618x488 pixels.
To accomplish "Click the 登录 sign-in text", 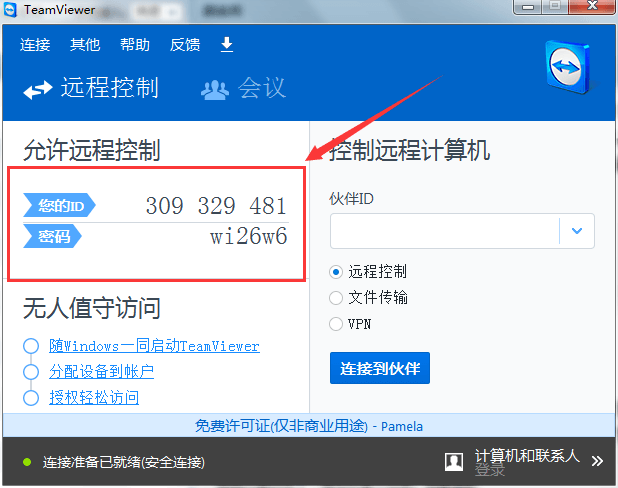I will (x=490, y=470).
